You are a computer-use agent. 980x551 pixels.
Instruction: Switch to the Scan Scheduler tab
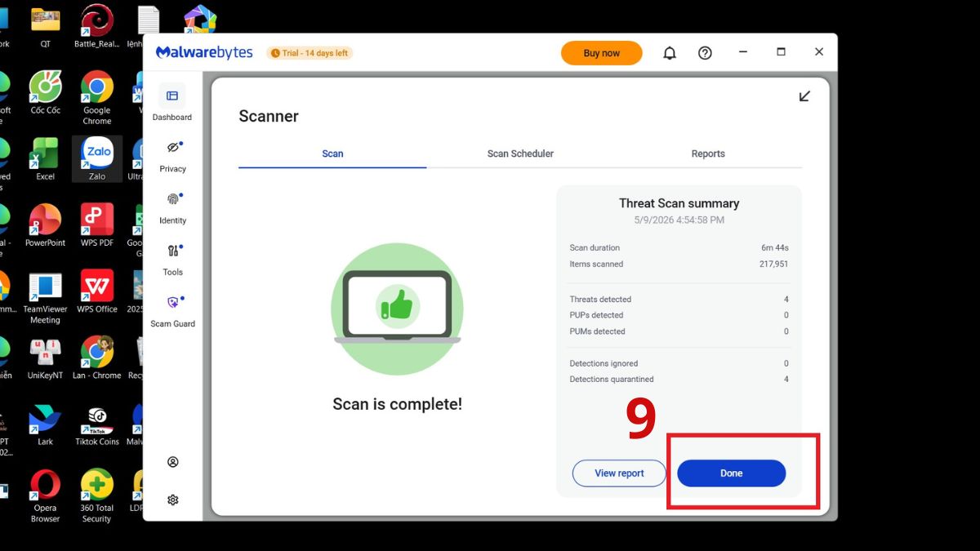tap(520, 153)
